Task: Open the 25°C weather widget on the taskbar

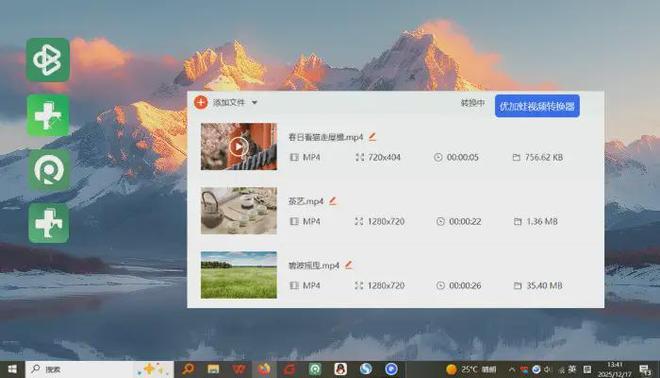Action: coord(472,369)
